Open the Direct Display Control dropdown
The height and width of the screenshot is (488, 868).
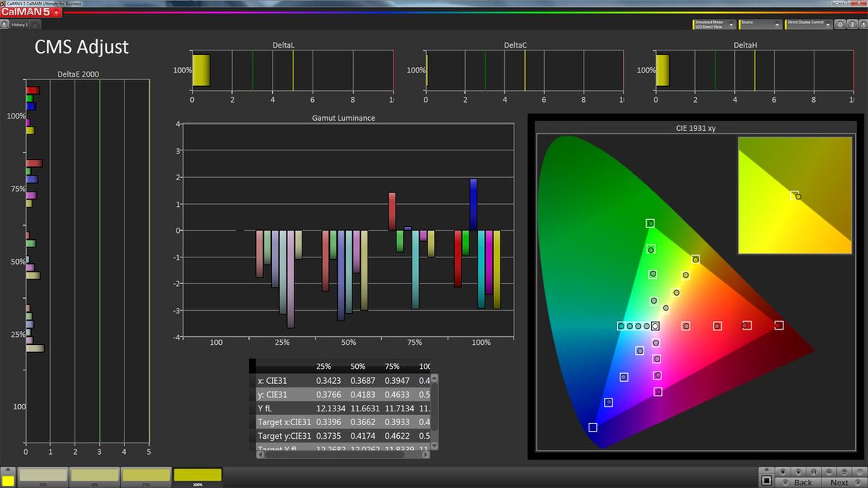coord(810,23)
